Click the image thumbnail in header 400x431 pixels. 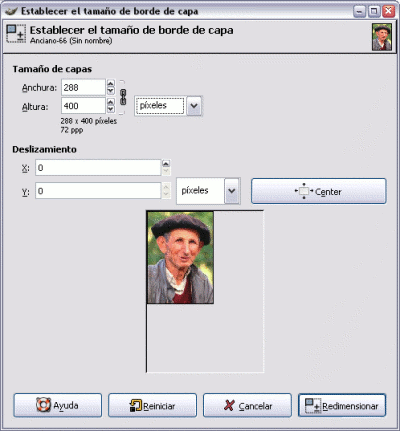point(382,37)
